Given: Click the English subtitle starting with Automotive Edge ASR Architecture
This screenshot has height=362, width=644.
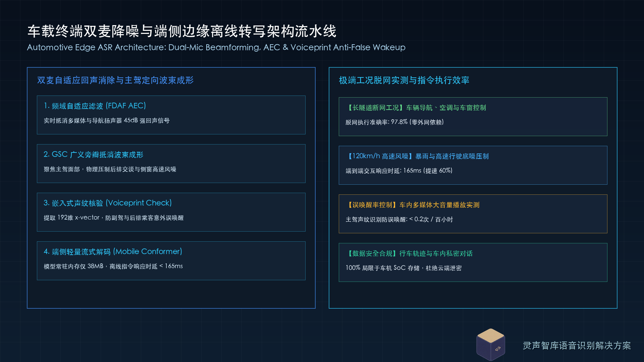Looking at the screenshot, I should [216, 47].
